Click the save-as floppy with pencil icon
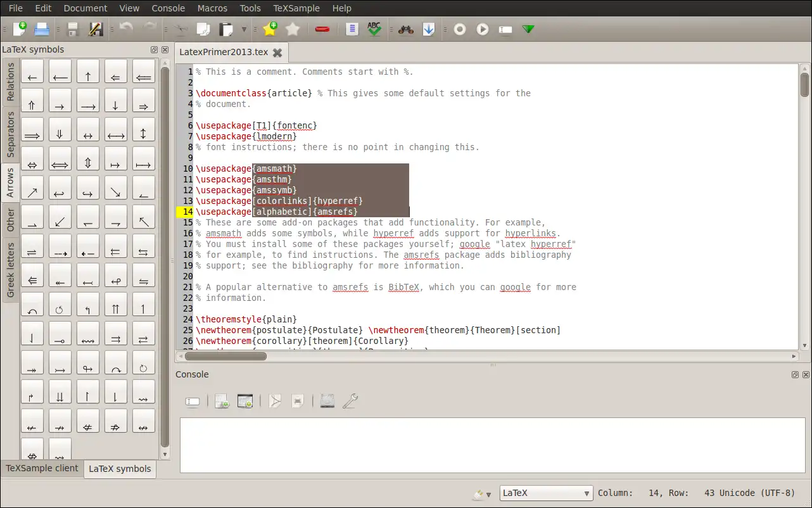This screenshot has height=508, width=812. tap(96, 29)
